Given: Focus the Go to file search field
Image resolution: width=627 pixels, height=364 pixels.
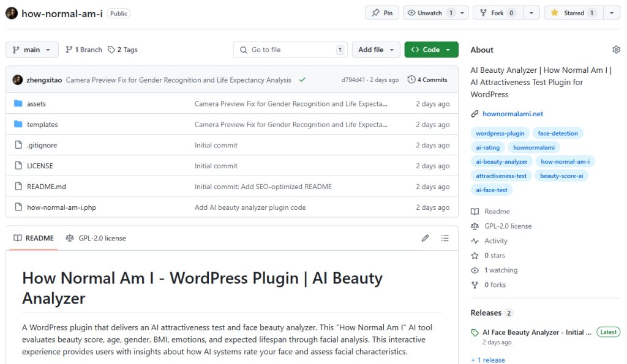Looking at the screenshot, I should coord(290,50).
